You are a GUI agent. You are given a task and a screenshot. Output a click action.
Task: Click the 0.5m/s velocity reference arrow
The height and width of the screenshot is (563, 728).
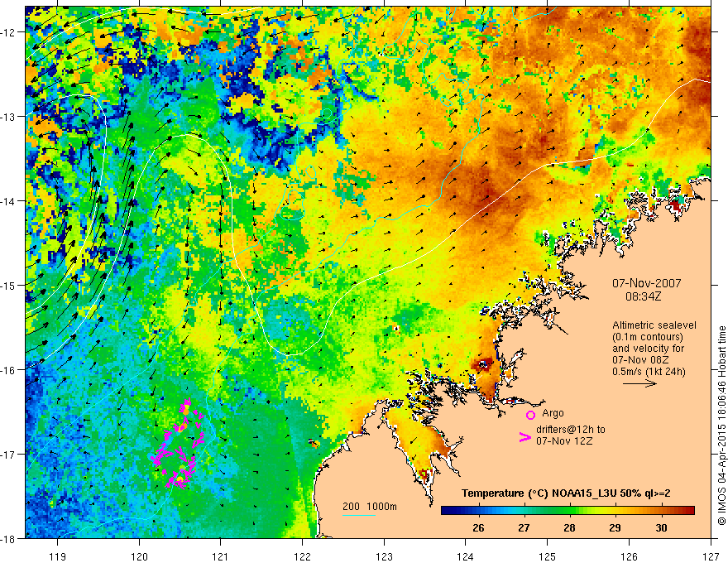[x=639, y=383]
